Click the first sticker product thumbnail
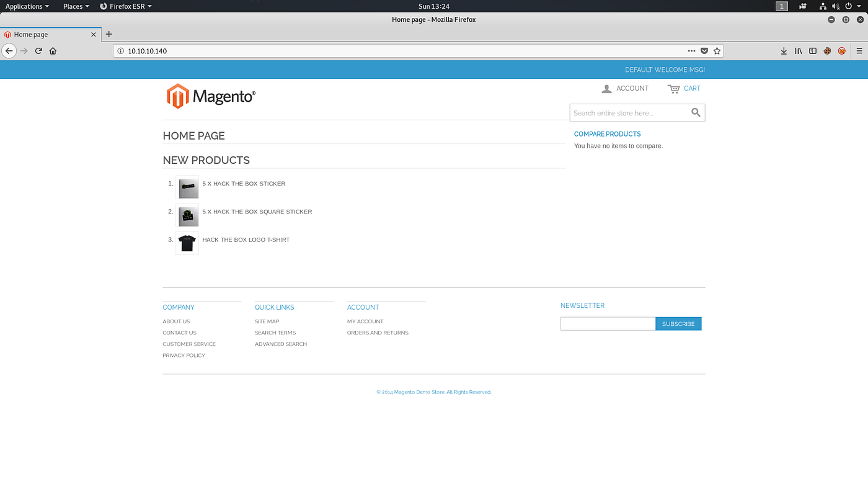The width and height of the screenshot is (868, 489). tap(187, 187)
